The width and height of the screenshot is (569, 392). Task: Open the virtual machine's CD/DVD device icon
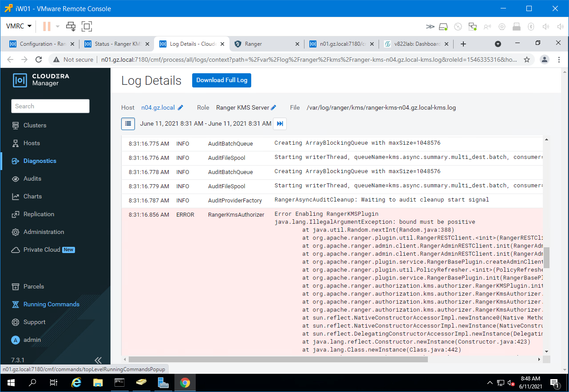tap(458, 27)
